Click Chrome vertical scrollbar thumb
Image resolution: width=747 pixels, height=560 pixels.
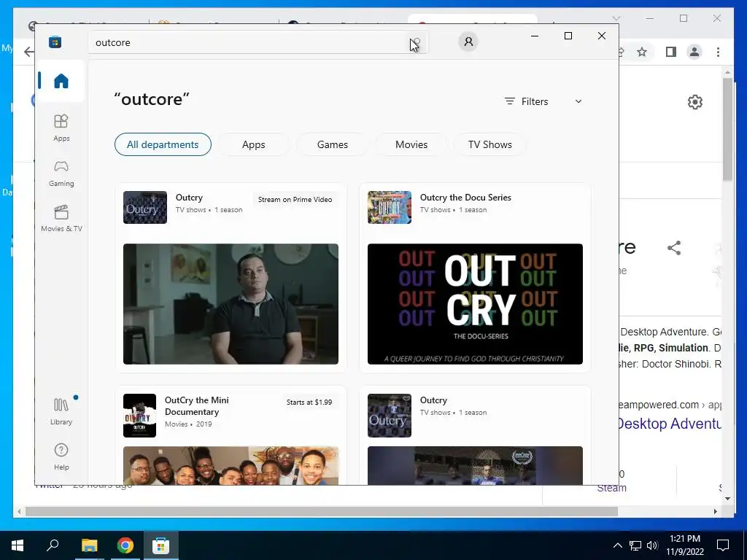(727, 129)
